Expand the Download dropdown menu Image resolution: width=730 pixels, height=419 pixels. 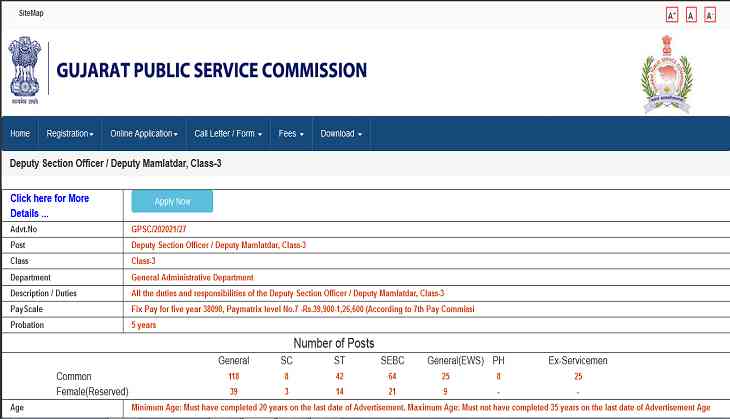pos(341,134)
